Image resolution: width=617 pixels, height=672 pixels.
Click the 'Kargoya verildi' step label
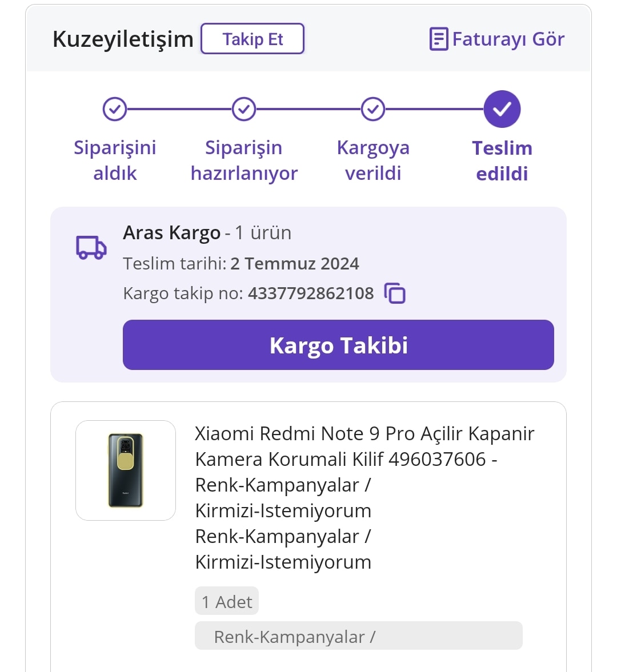[x=373, y=160]
